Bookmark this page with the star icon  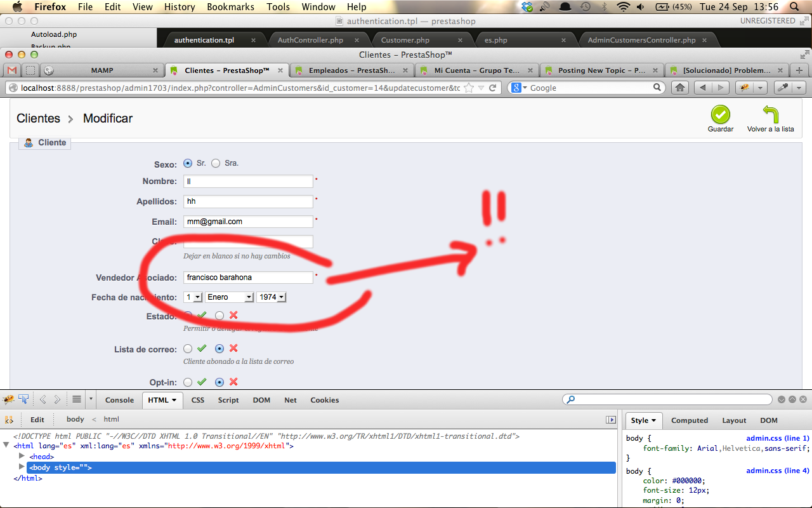469,88
